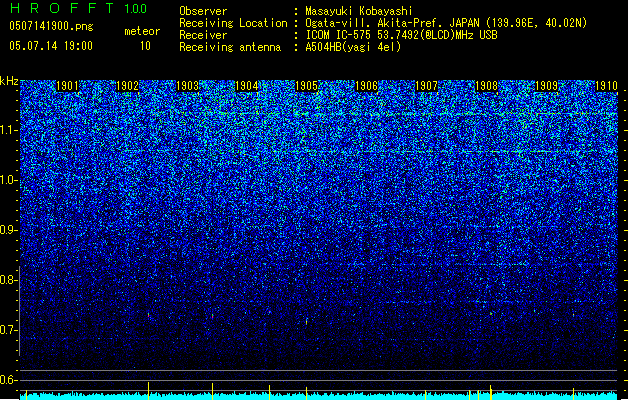Click the HROFFT 1.0.0 title text
This screenshot has width=629, height=400.
79,8
